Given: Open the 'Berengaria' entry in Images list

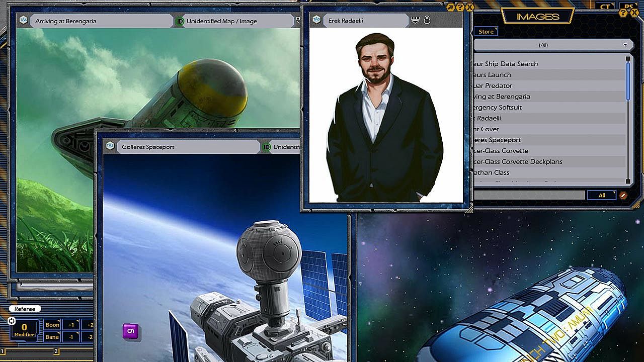Looking at the screenshot, I should 549,97.
